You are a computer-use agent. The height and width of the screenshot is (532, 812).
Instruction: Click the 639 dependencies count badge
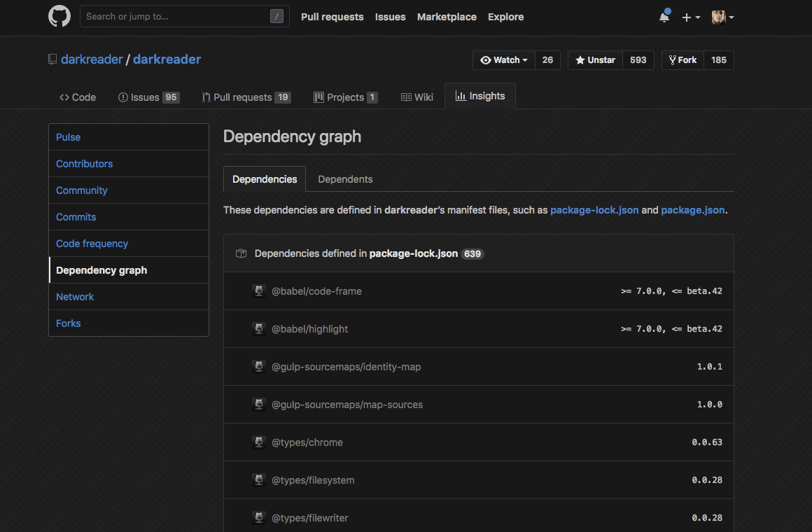point(472,254)
